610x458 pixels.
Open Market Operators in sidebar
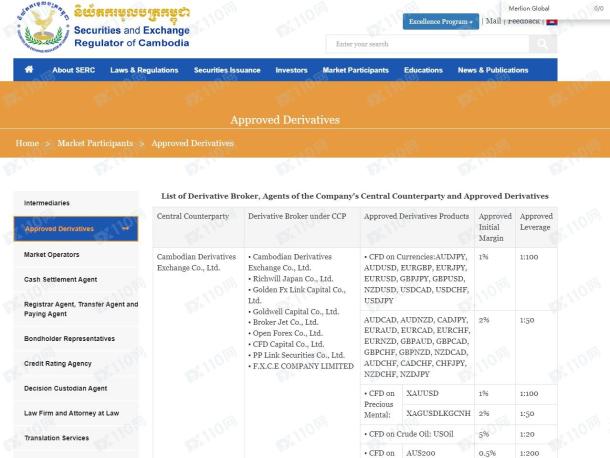click(76, 254)
